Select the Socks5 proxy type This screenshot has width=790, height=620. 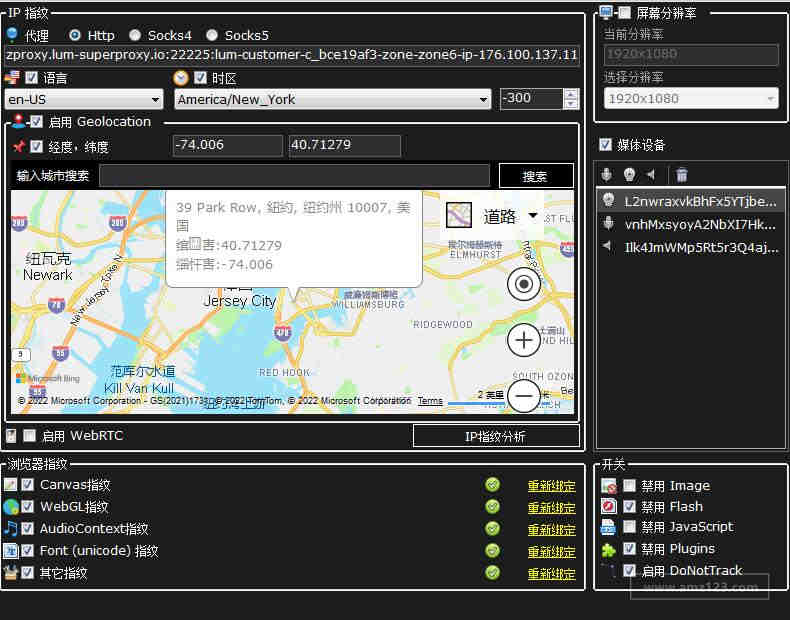point(212,35)
